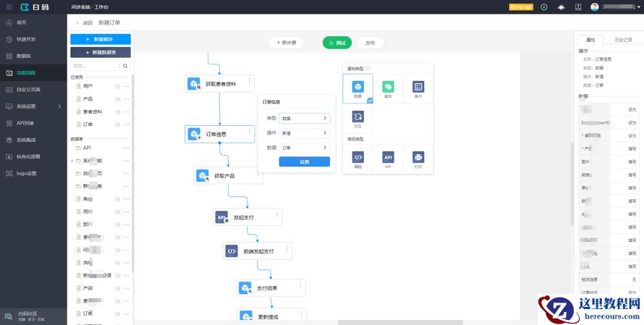644x325 pixels.
Task: Open menu dots on 支付结果 node
Action: click(300, 284)
